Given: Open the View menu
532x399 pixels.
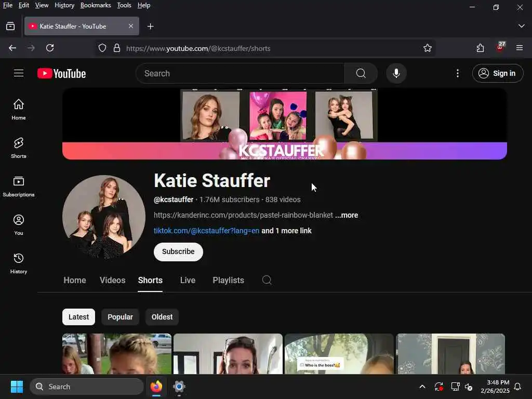Looking at the screenshot, I should (x=42, y=5).
